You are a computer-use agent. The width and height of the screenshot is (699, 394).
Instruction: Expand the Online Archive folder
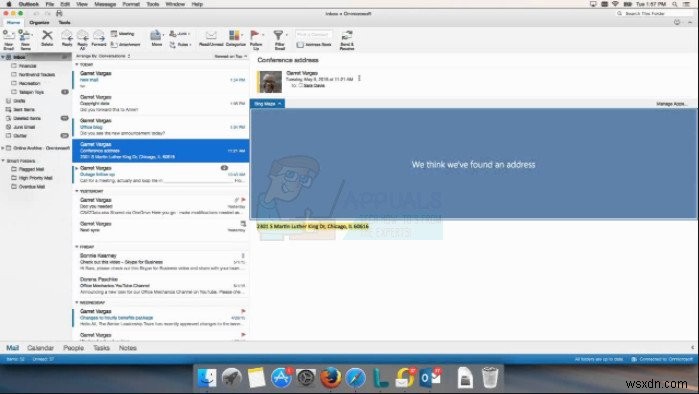[3, 148]
